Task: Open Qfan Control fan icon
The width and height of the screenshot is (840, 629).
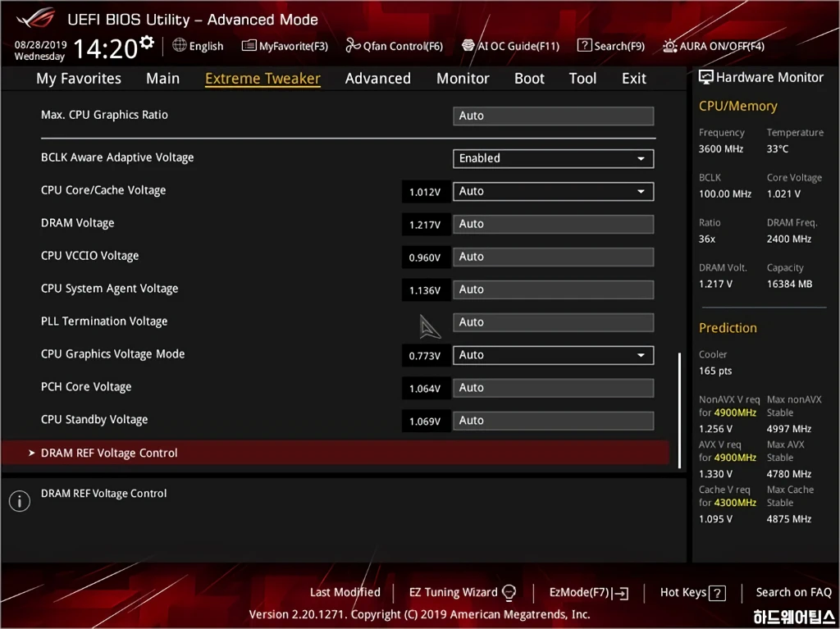Action: pos(353,46)
